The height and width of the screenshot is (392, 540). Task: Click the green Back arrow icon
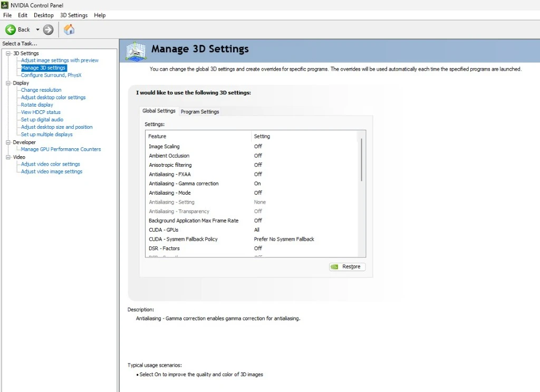pos(11,30)
